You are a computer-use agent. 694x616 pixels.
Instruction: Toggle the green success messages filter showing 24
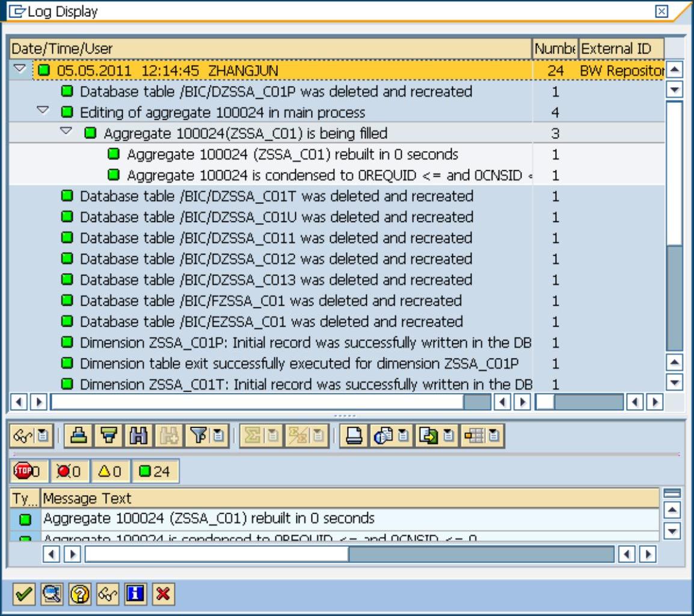[x=155, y=472]
